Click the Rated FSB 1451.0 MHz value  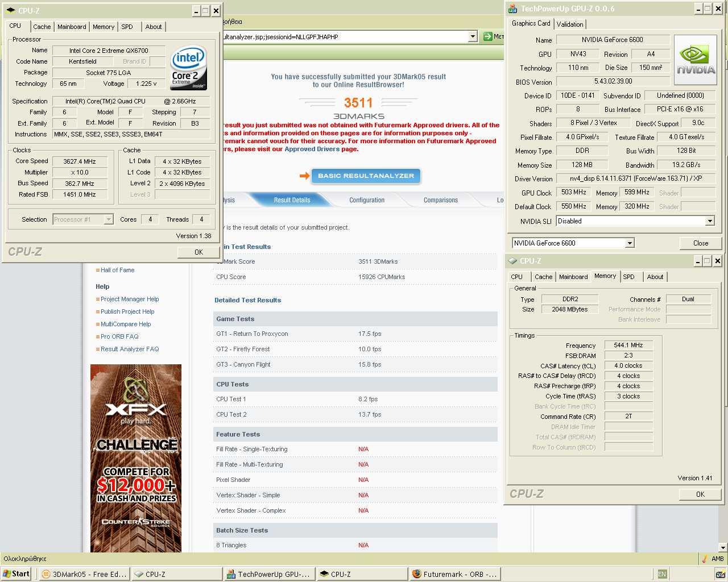(x=79, y=194)
